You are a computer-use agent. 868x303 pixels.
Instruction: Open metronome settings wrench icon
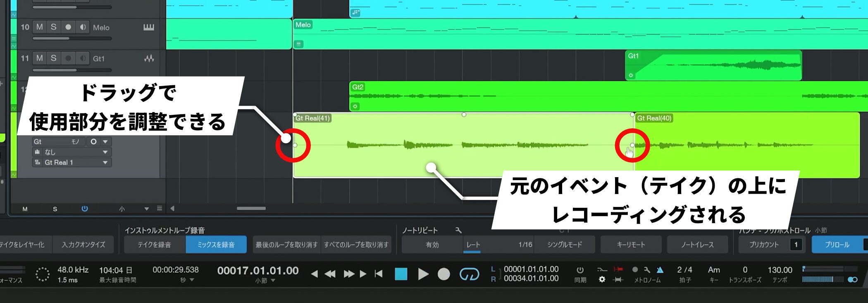(x=647, y=270)
